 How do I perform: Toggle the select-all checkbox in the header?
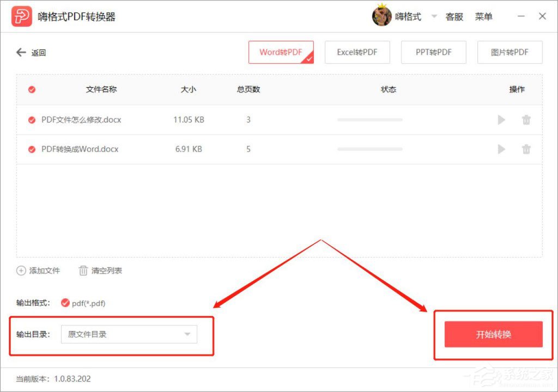31,89
